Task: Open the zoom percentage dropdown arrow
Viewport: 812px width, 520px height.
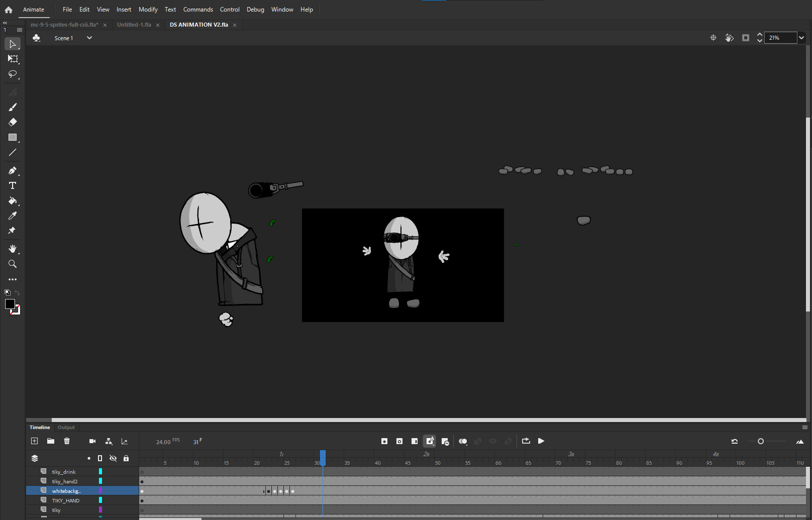Action: 801,38
